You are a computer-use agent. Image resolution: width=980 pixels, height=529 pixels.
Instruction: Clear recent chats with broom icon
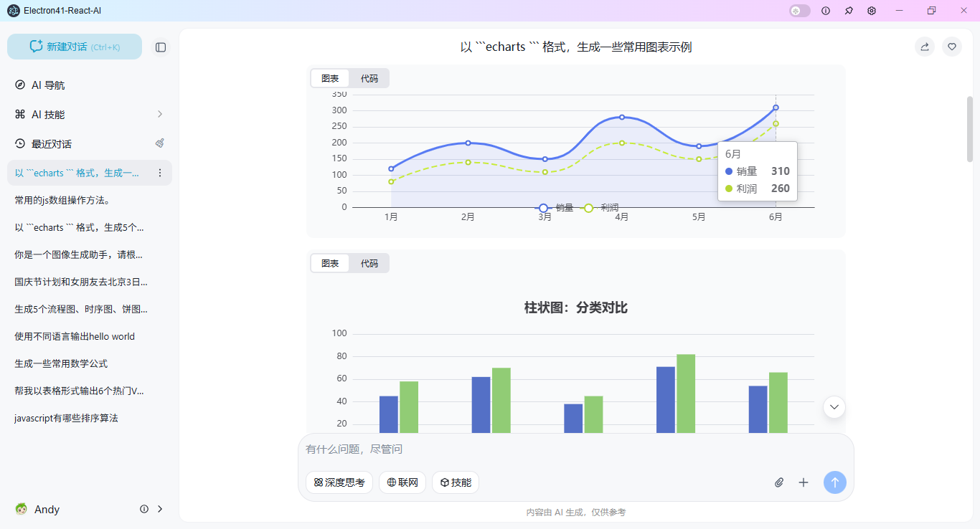click(x=160, y=143)
